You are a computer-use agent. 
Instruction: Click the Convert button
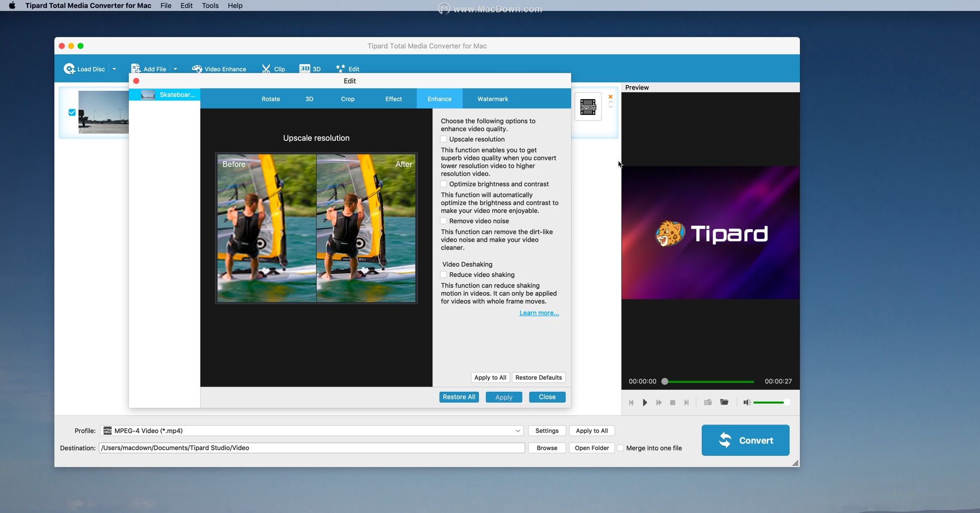745,440
